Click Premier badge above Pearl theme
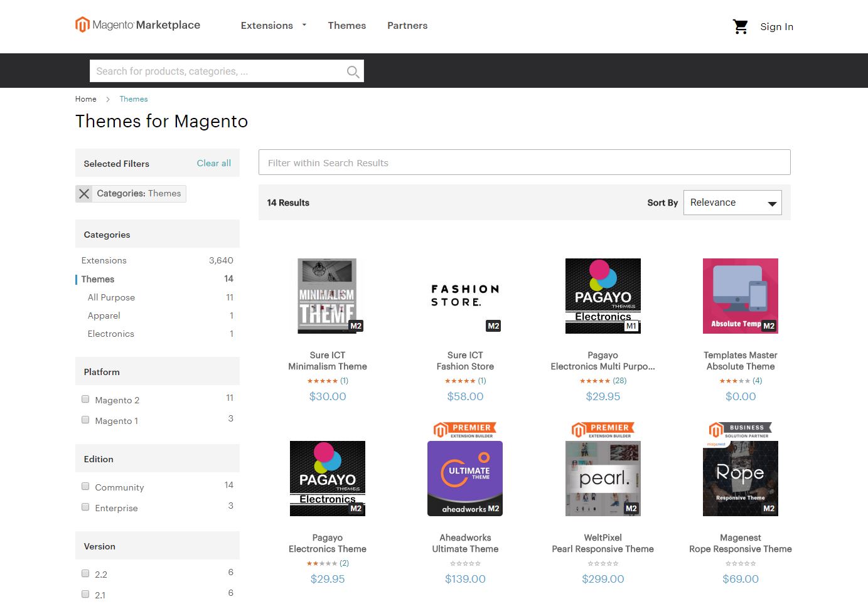This screenshot has width=868, height=604. coord(603,430)
